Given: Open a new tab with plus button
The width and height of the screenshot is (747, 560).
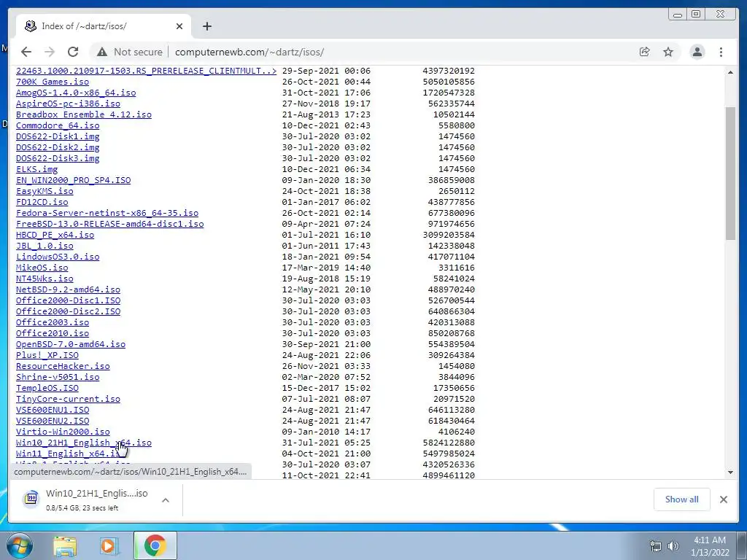Looking at the screenshot, I should (x=206, y=26).
